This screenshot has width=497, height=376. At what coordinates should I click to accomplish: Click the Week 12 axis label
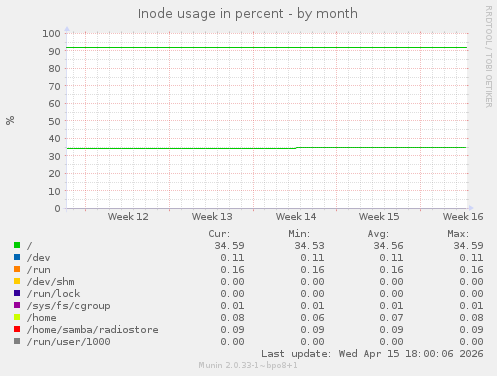coord(128,217)
